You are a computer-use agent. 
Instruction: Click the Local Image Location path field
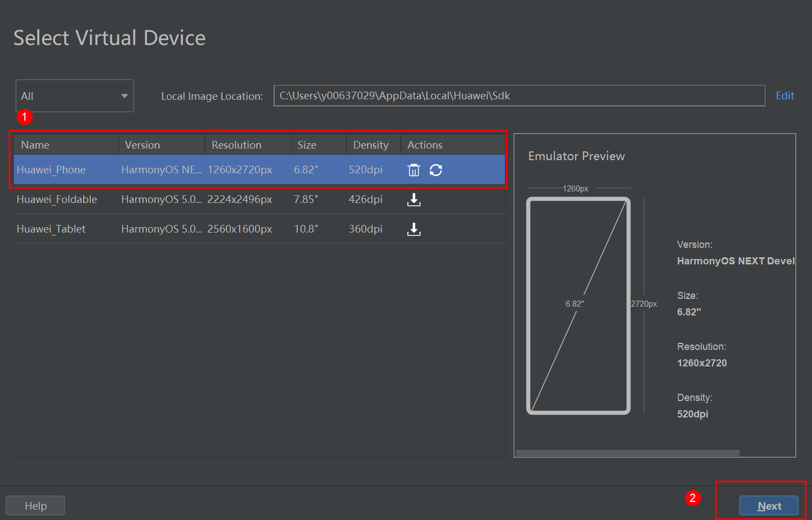[519, 95]
